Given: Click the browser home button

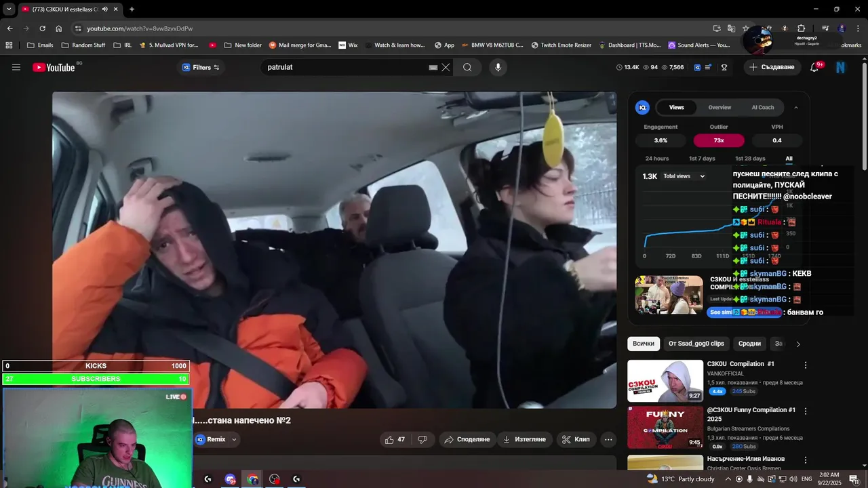Looking at the screenshot, I should point(58,28).
